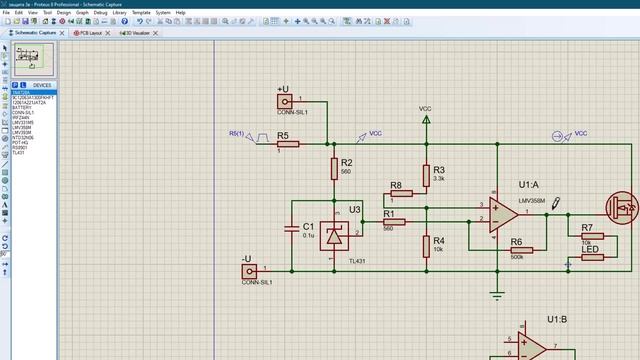640x360 pixels.
Task: Click resistor R6 (500k) in the schematic
Action: tap(522, 250)
